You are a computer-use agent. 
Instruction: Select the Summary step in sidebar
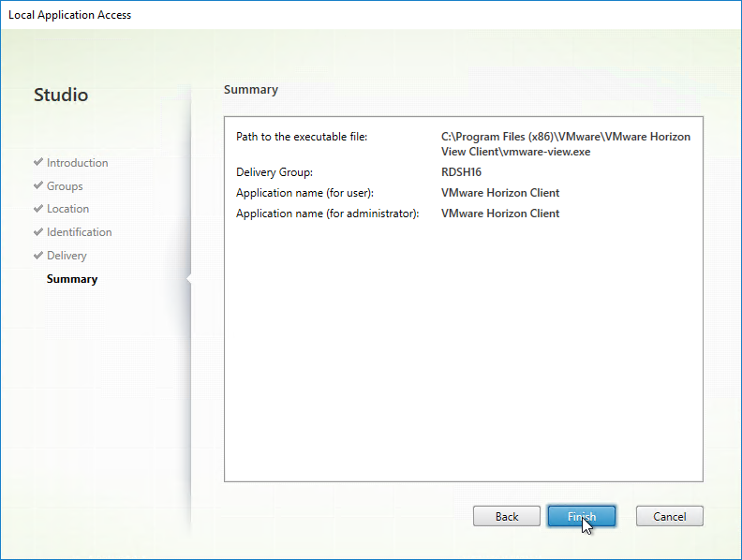point(72,279)
